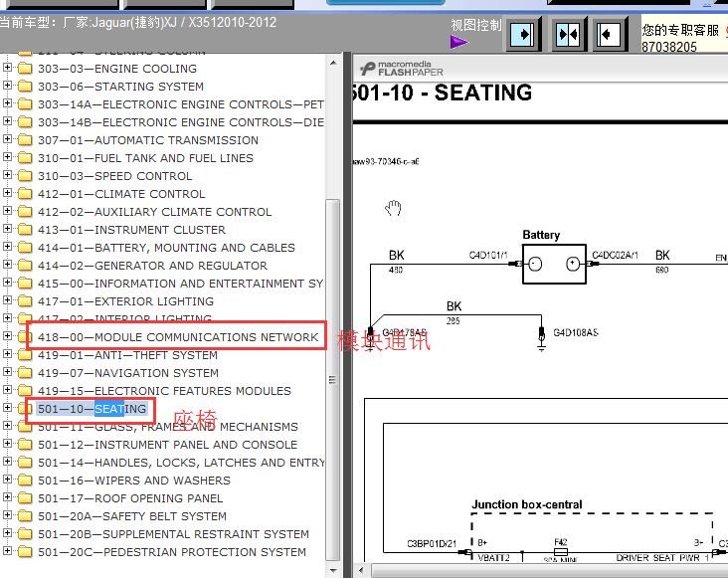
Task: Click the 当前车型 Jaguar XJ header text
Action: click(138, 22)
